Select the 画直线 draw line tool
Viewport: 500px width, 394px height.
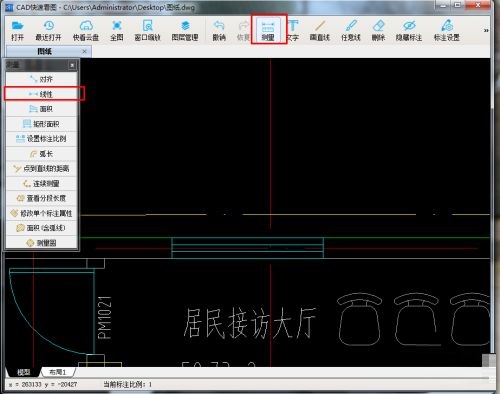pos(320,30)
